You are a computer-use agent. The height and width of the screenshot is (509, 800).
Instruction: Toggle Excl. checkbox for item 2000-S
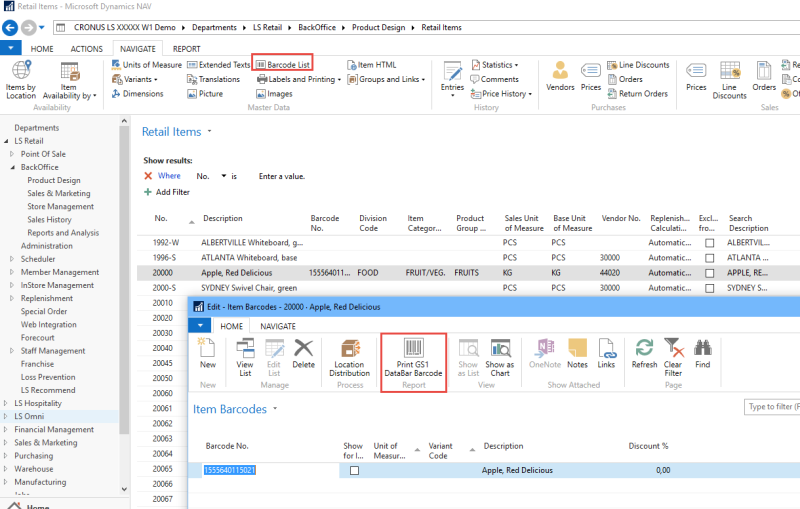click(x=709, y=288)
